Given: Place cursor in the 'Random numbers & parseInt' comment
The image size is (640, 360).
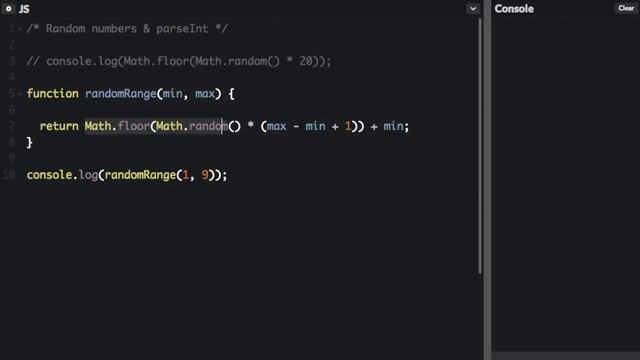Looking at the screenshot, I should click(x=127, y=29).
